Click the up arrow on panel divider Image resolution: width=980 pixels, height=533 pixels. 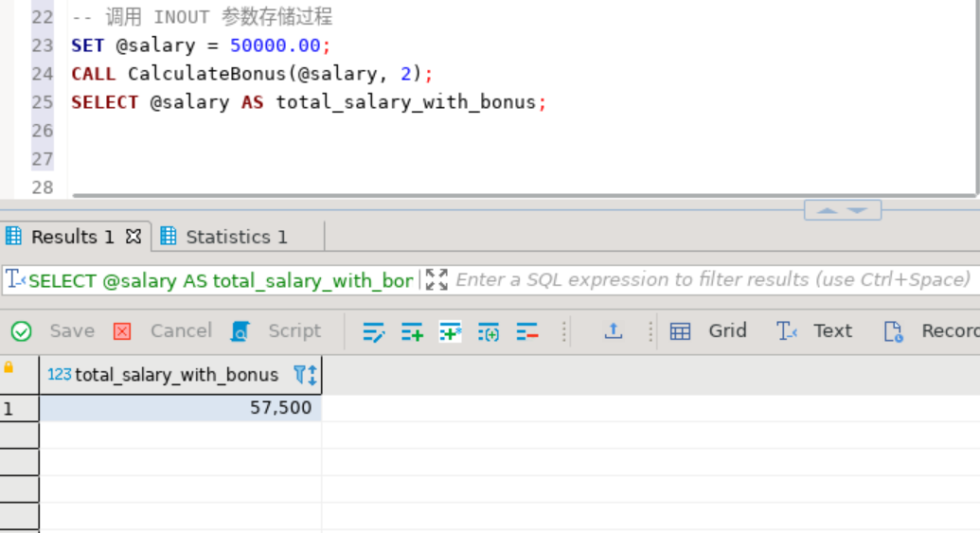(x=827, y=210)
